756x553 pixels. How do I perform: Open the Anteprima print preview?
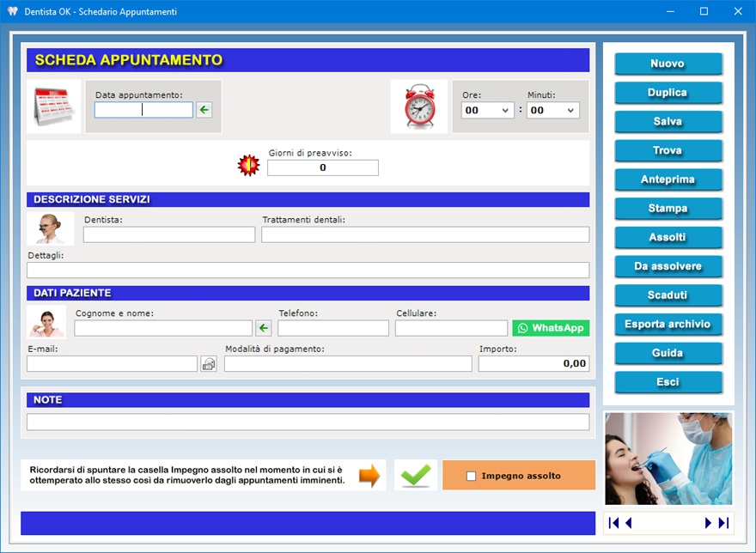tap(668, 179)
